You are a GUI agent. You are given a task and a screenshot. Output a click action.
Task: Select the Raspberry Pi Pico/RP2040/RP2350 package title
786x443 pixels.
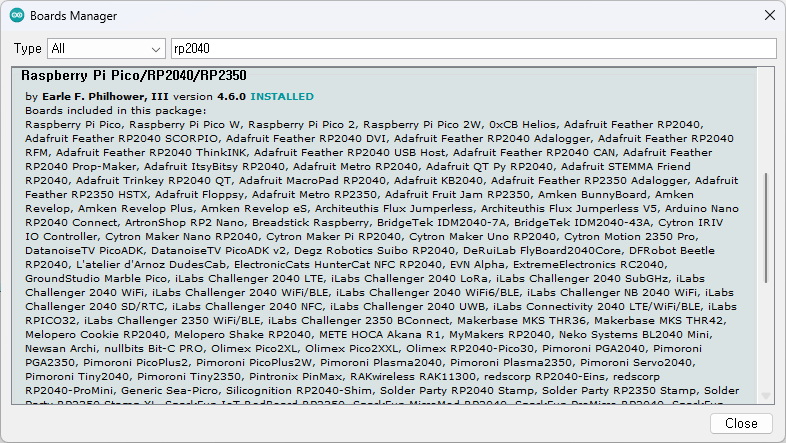(x=134, y=76)
